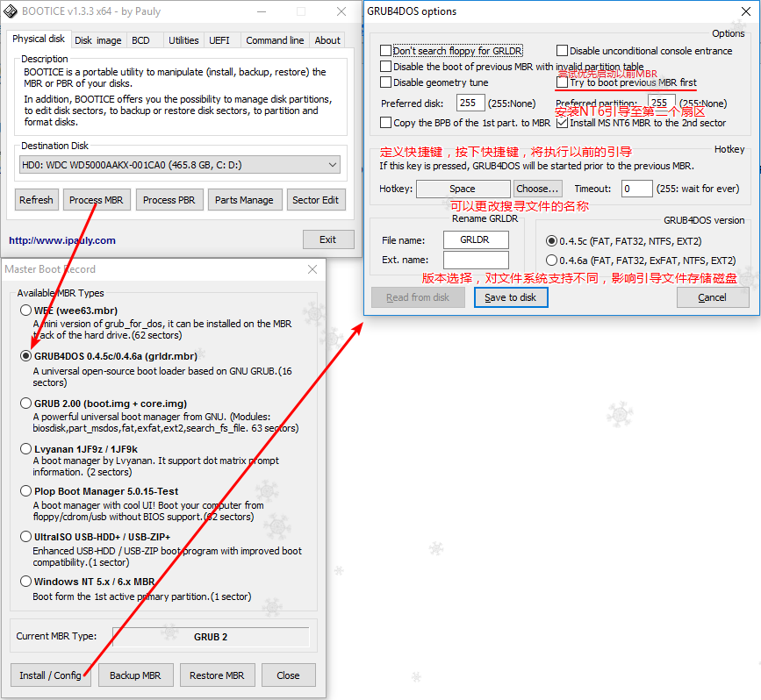Select GRUB4DOS 0.4.5c/0.4.6a MBR type
The height and width of the screenshot is (700, 761).
[x=109, y=356]
